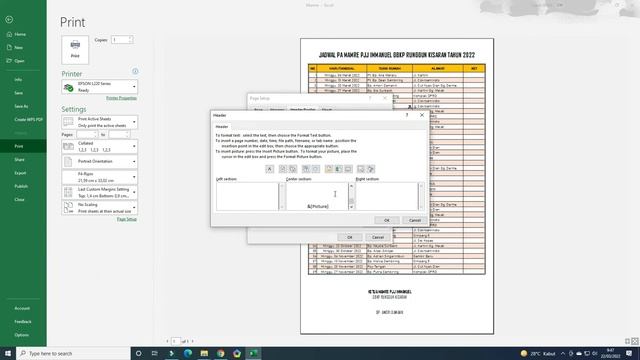640x360 pixels.
Task: Click the Center section scrollbar down arrow
Action: (x=351, y=208)
